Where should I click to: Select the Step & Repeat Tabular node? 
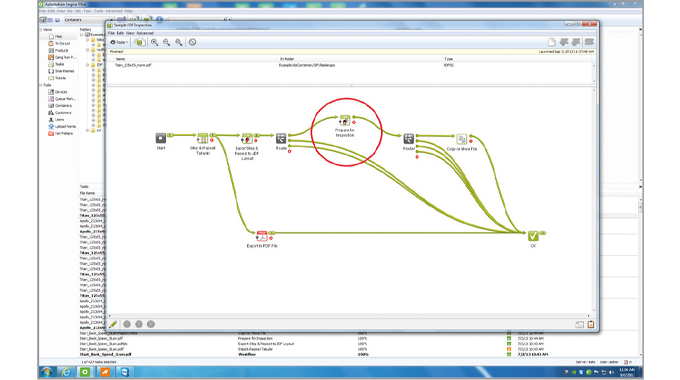(203, 138)
